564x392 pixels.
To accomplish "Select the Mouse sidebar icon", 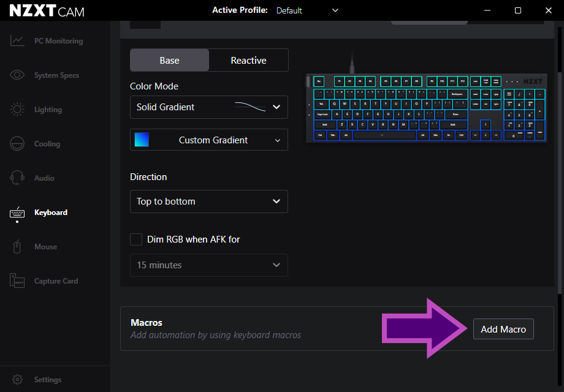I will [45, 246].
